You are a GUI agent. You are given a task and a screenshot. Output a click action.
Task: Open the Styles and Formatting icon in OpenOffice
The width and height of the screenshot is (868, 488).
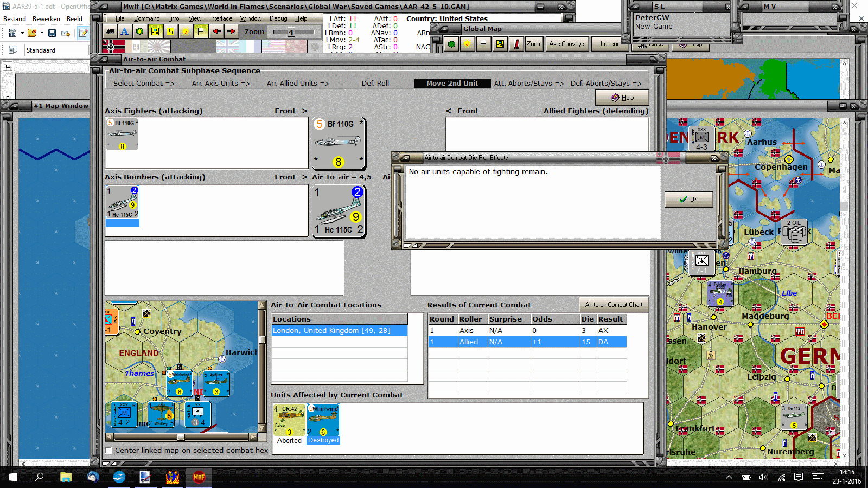(12, 50)
